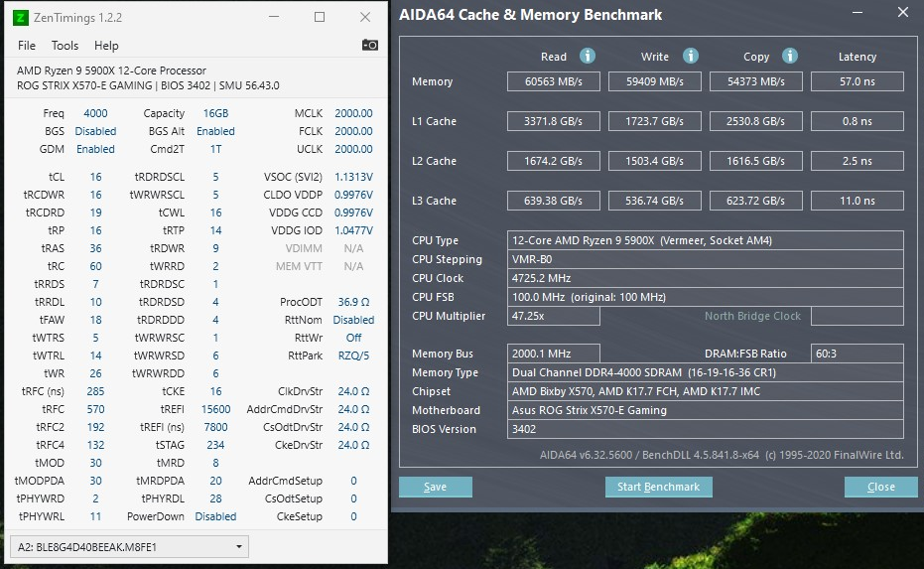Screen dimensions: 924x569
Task: Click the L3 Cache Latency 11.0 ns field
Action: [858, 201]
